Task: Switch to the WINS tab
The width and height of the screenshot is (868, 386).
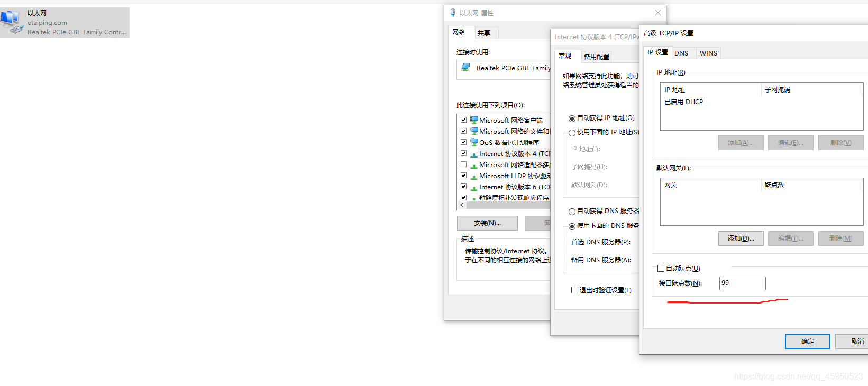Action: pos(708,53)
